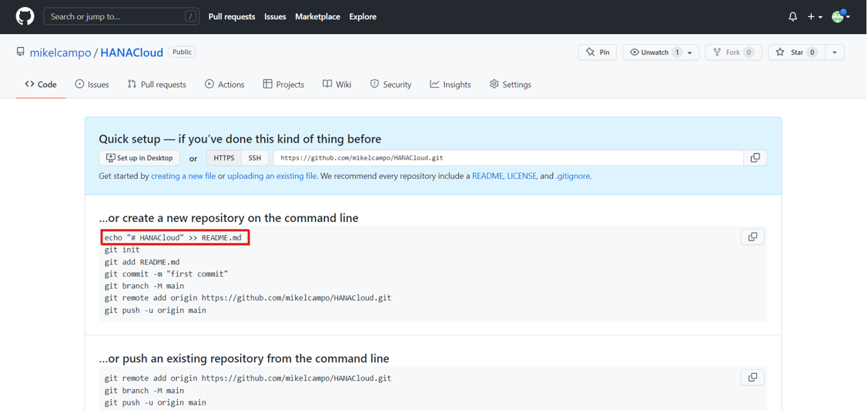The width and height of the screenshot is (868, 413).
Task: Click the repository clone URL field
Action: click(x=508, y=158)
